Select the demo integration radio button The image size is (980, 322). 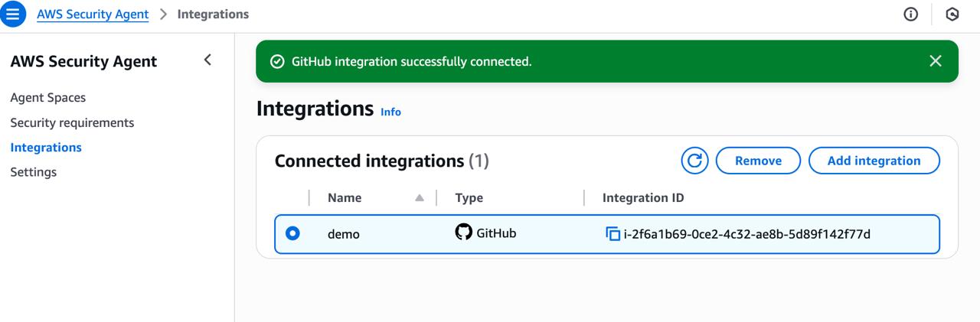292,233
